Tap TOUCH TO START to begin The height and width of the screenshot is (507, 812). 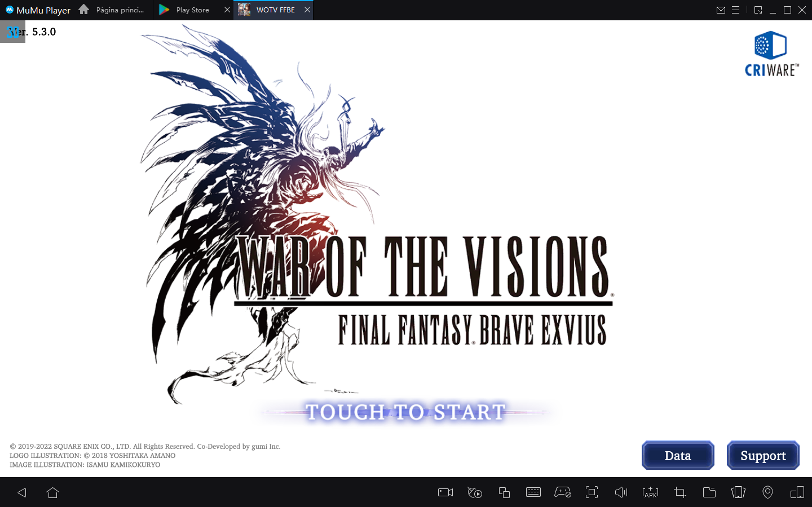pyautogui.click(x=405, y=412)
